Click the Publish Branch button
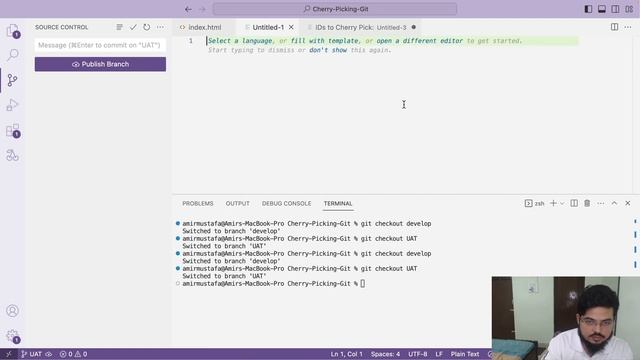This screenshot has width=640, height=360. click(x=100, y=64)
